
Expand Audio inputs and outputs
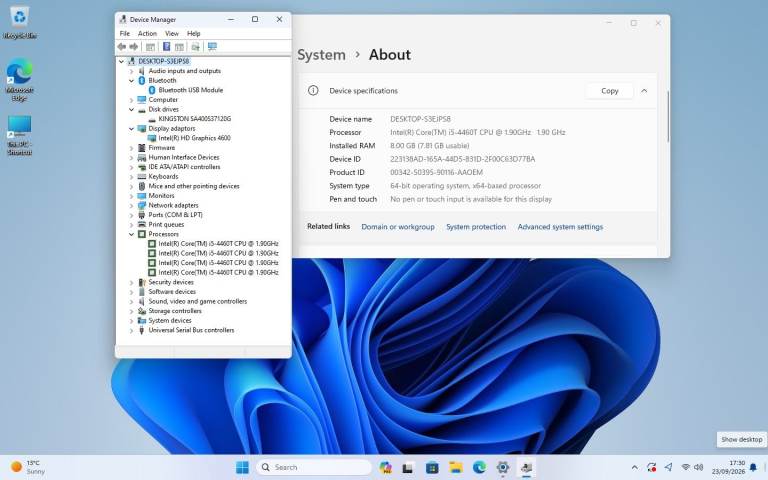[x=131, y=71]
